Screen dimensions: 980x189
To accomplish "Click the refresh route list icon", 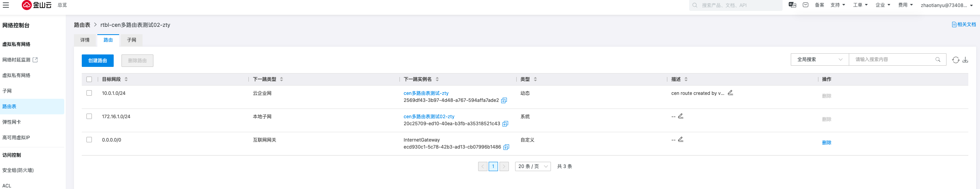I will [x=955, y=60].
